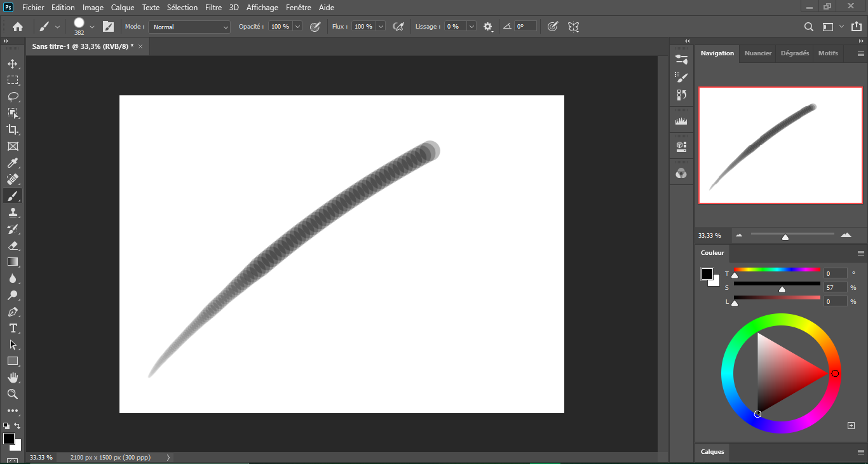This screenshot has height=464, width=868.
Task: Select the Lasso tool
Action: (13, 97)
